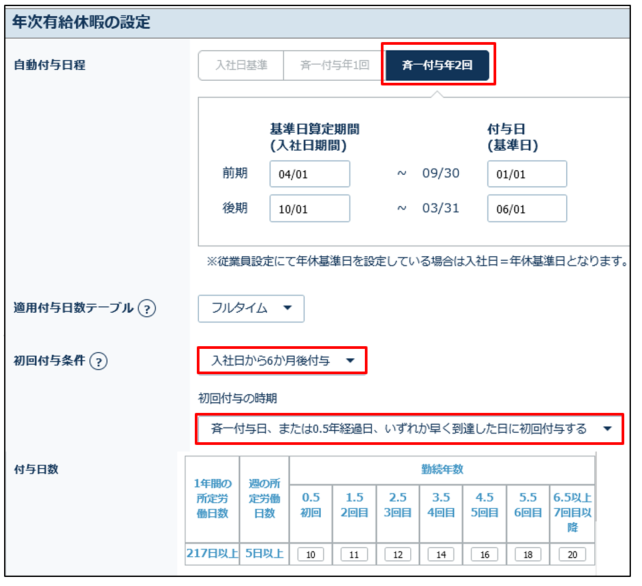Image resolution: width=642 pixels, height=586 pixels.
Task: Click the 後期 start date field 10/01
Action: (x=310, y=209)
